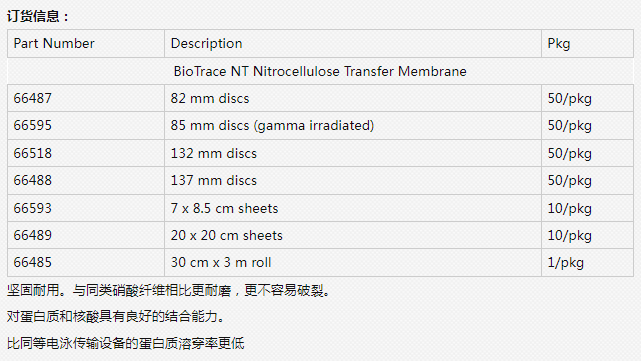Click the 82 mm discs description

(210, 99)
